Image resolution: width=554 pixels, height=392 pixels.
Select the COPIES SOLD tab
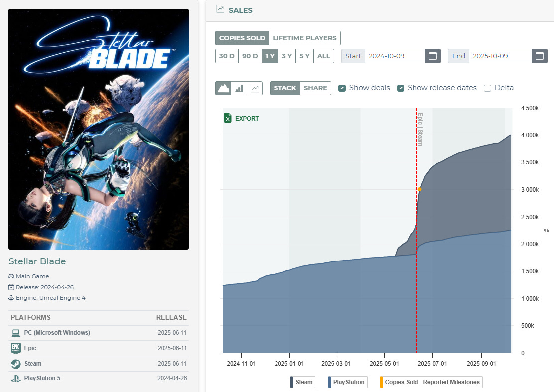242,38
